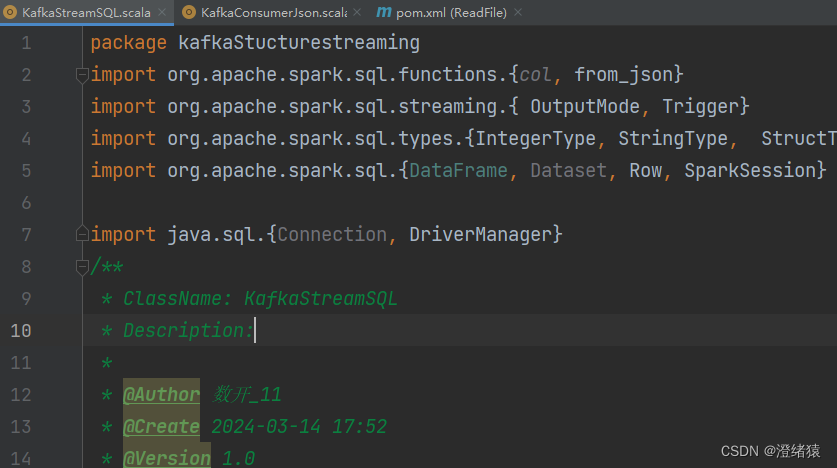Click 'java.sql' on line 7
Viewport: 837px width, 468px height.
[x=211, y=235]
